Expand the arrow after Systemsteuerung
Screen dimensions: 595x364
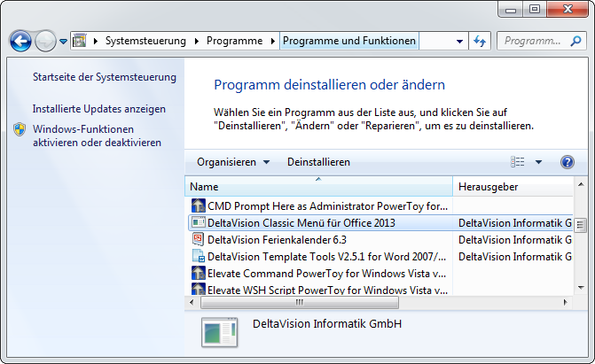tap(197, 41)
